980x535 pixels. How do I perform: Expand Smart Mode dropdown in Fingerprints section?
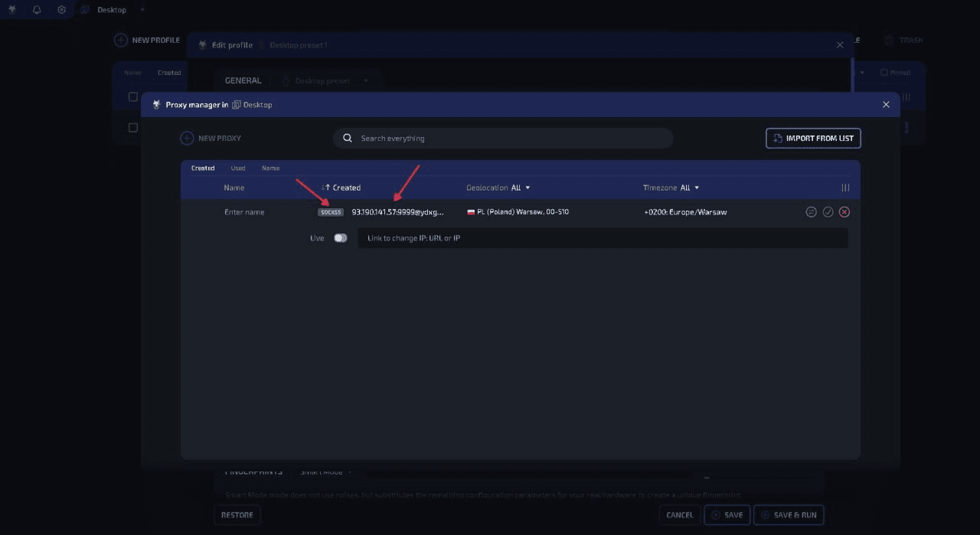point(326,472)
